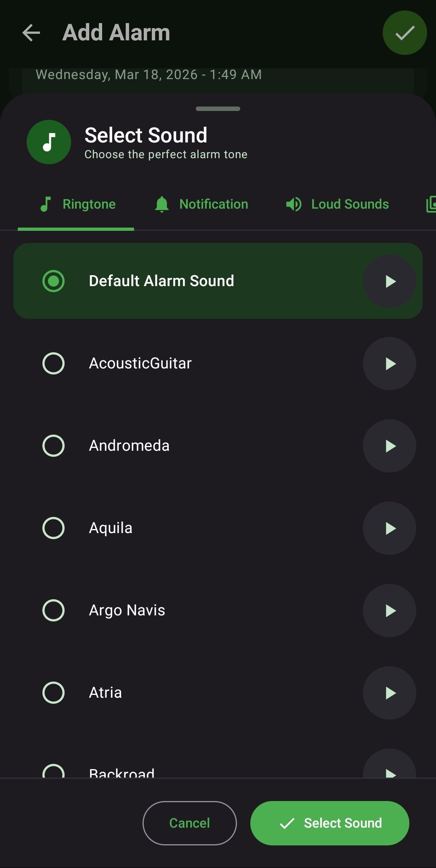Choose the Andromeda radio option
The image size is (436, 868).
[x=53, y=446]
